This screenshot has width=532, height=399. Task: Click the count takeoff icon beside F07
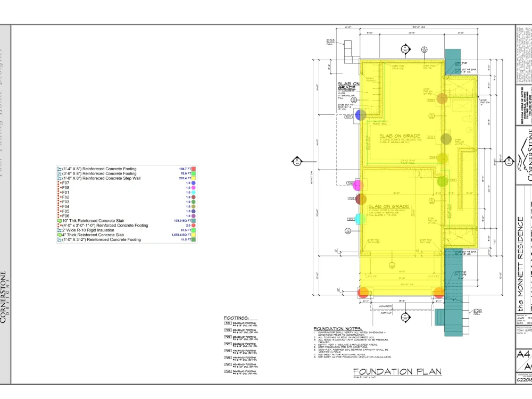click(59, 183)
